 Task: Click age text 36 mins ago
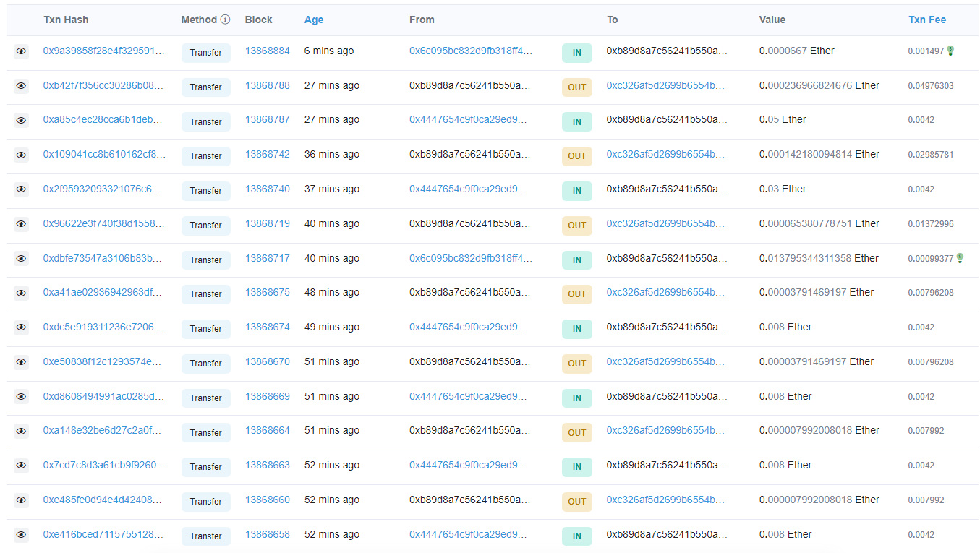(332, 154)
